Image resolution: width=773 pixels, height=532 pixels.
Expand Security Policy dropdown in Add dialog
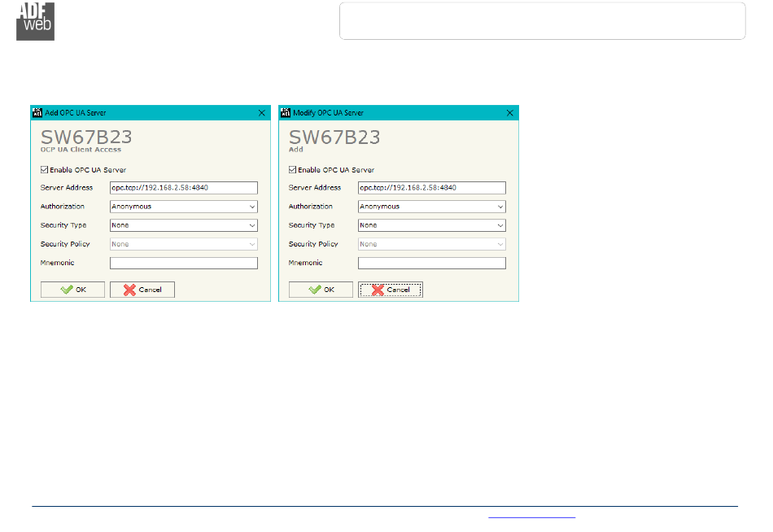click(x=252, y=244)
